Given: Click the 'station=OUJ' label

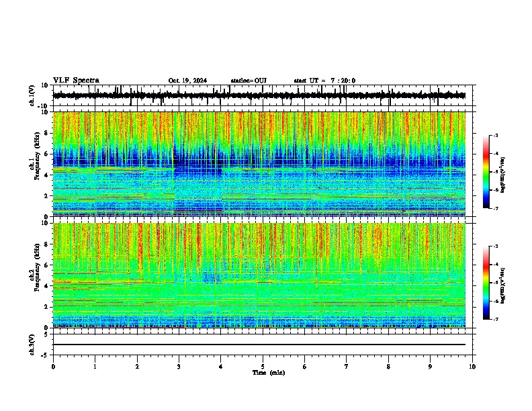Looking at the screenshot, I should pos(249,81).
